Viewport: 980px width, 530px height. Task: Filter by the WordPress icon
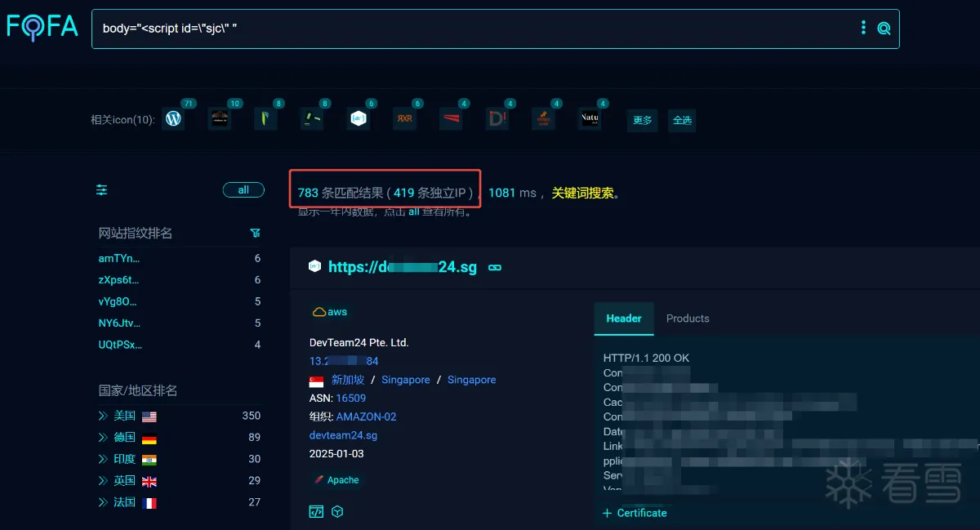(x=173, y=119)
